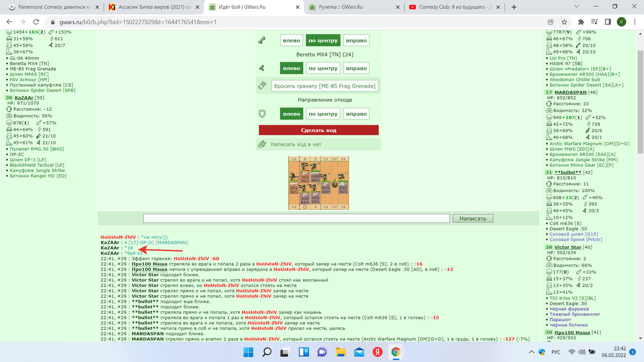Select 'влево' for Beretta MX4 shot
The image size is (644, 362).
[x=292, y=68]
